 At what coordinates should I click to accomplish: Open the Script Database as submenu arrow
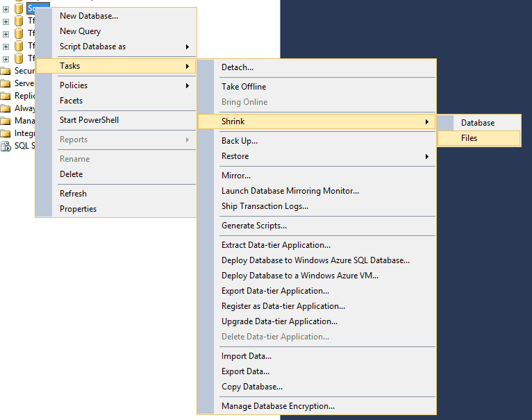pos(188,47)
